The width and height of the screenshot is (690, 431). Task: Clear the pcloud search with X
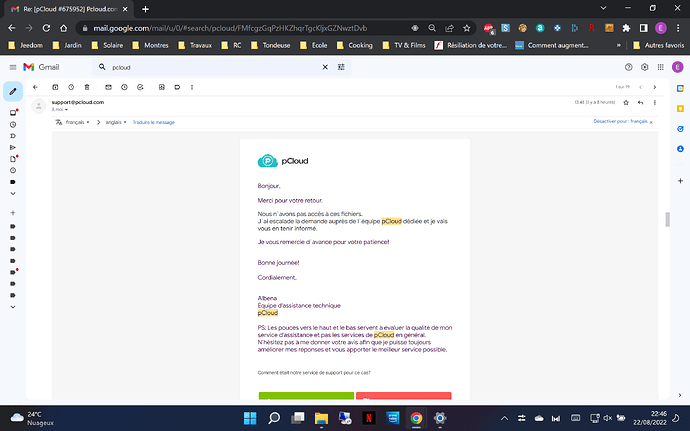325,67
